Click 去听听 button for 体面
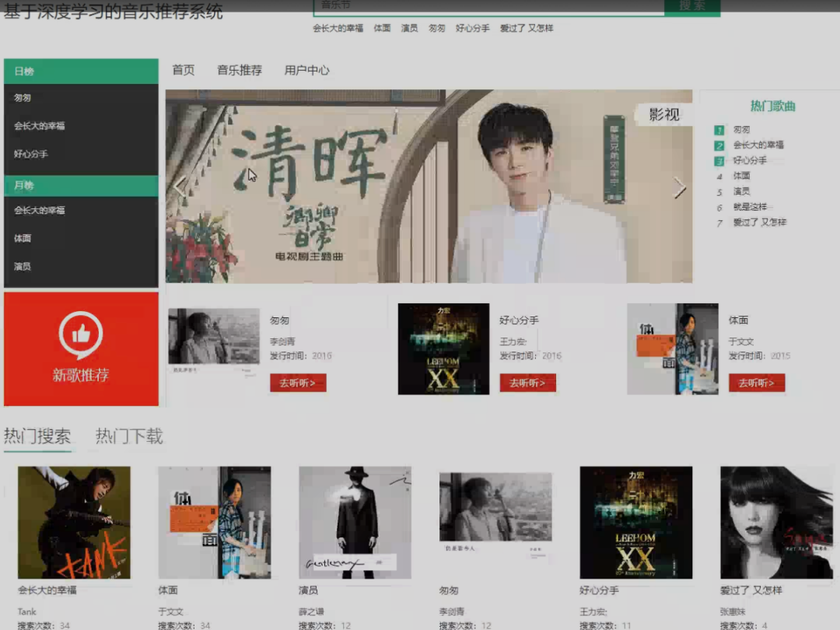This screenshot has width=840, height=630. 757,383
